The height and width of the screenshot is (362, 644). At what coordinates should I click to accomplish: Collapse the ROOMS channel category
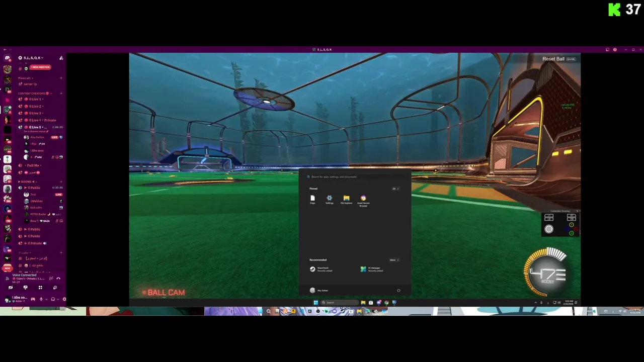pos(27,182)
